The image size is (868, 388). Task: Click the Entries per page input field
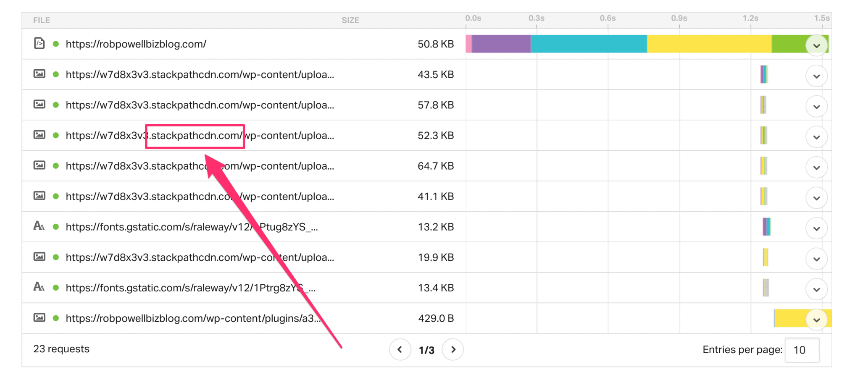click(802, 350)
